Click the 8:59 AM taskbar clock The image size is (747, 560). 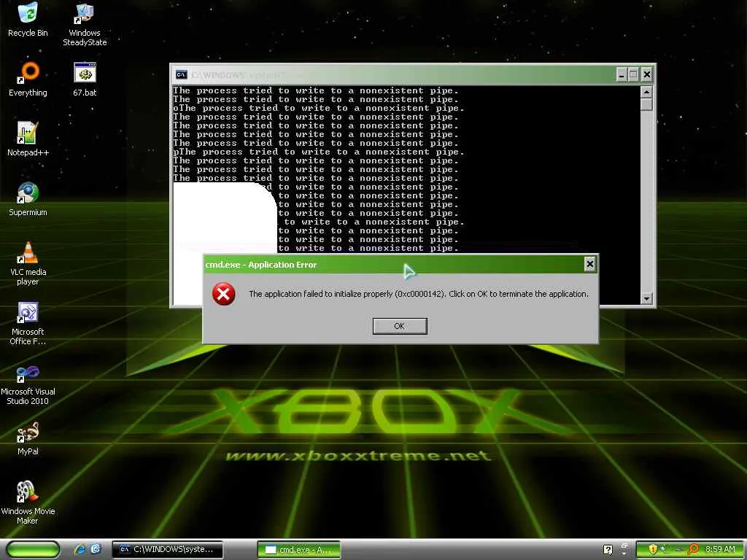pos(720,550)
